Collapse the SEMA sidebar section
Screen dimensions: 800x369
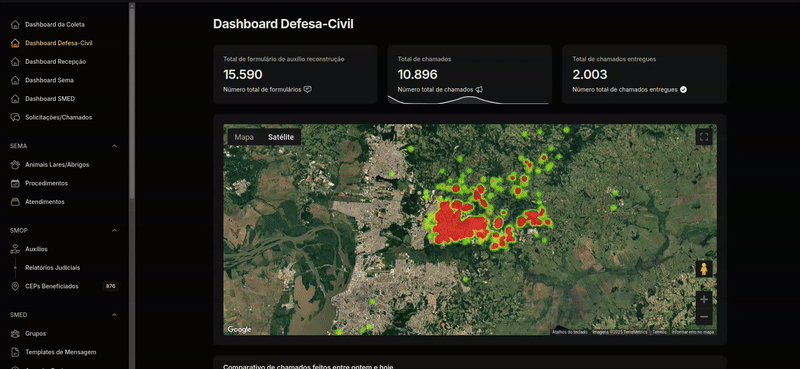[x=114, y=146]
